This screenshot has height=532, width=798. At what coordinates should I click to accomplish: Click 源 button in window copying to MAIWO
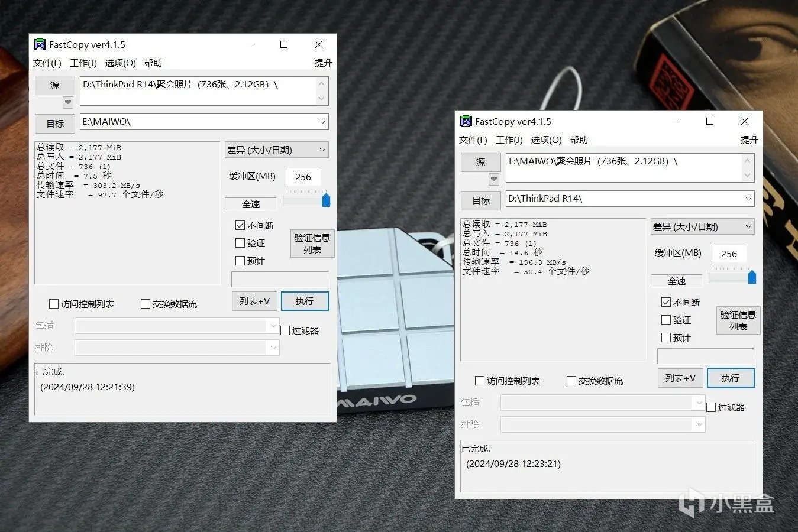tap(55, 85)
